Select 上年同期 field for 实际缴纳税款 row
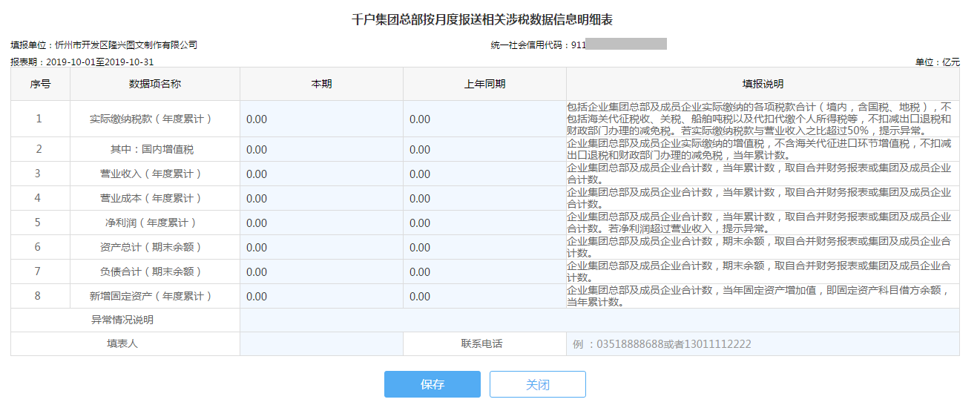Viewport: 980px width, 405px height. [484, 119]
